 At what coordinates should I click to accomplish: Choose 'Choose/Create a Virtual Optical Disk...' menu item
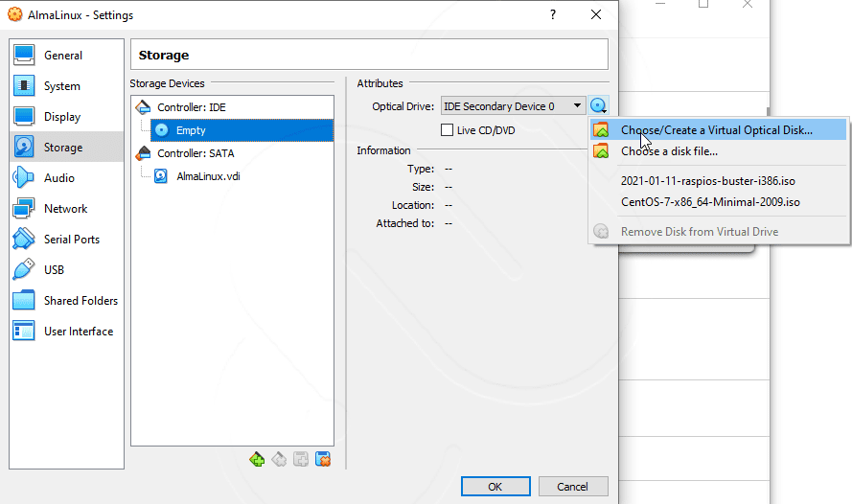(719, 130)
